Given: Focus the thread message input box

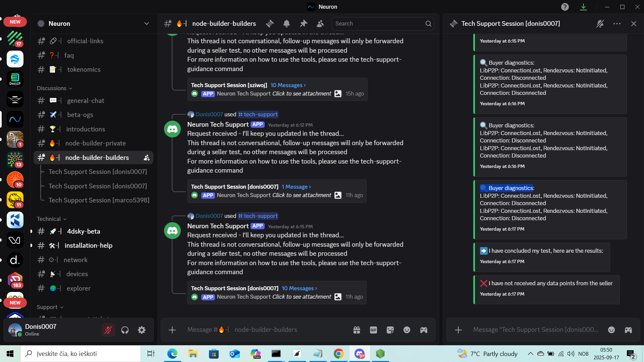Looking at the screenshot, I should (x=536, y=330).
